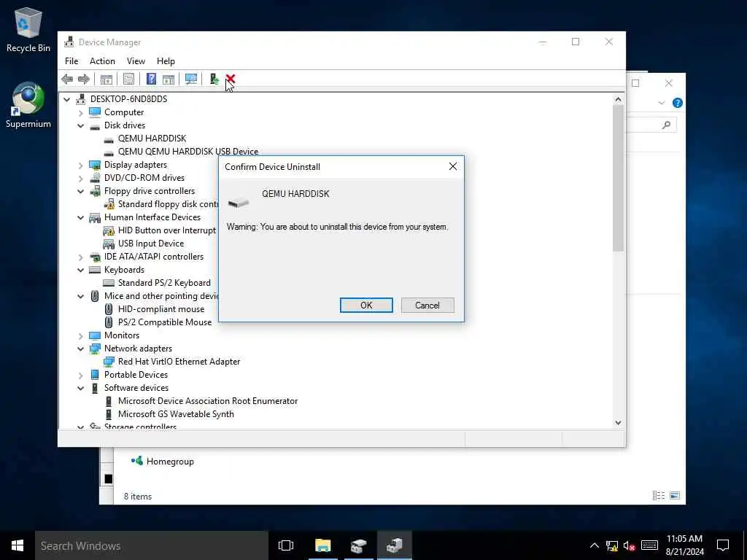Image resolution: width=747 pixels, height=560 pixels.
Task: Click the Back arrow in Device Manager toolbar
Action: tap(67, 79)
